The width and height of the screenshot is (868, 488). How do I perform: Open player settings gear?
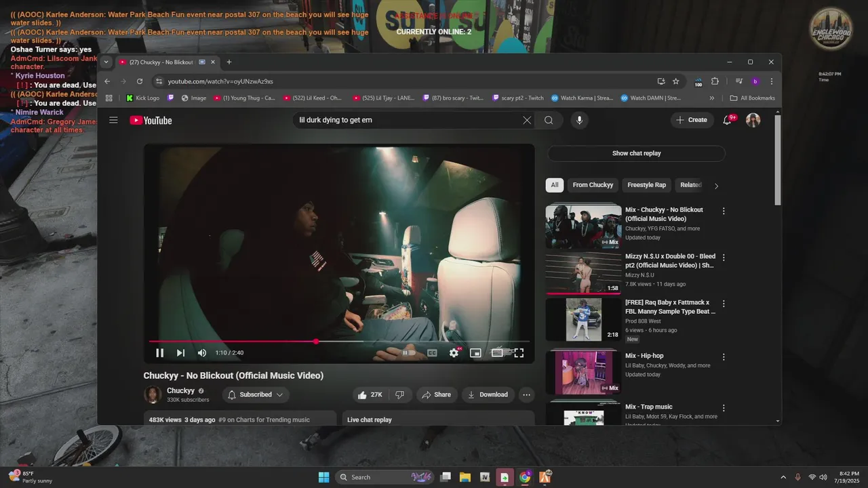[454, 352]
